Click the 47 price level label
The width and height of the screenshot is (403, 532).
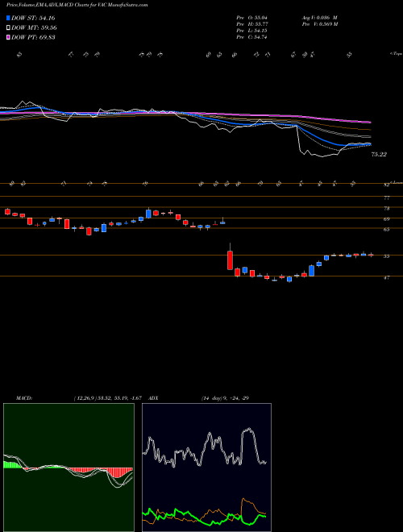pos(386,277)
